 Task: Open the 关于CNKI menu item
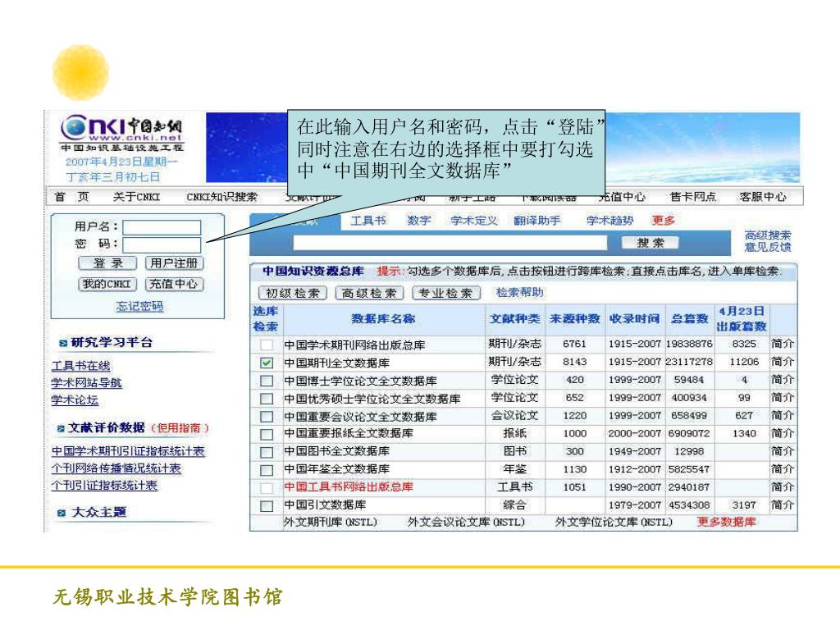tap(136, 197)
